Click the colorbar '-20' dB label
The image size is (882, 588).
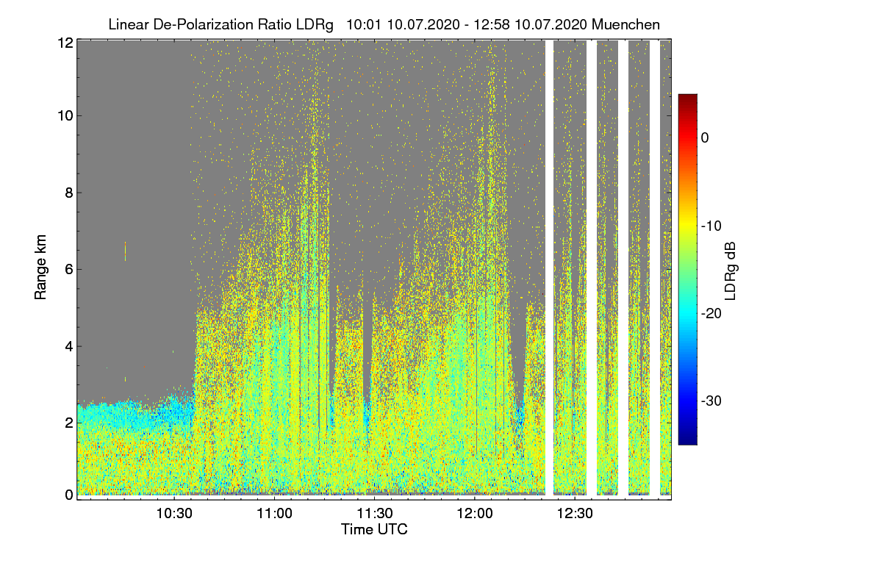click(713, 313)
